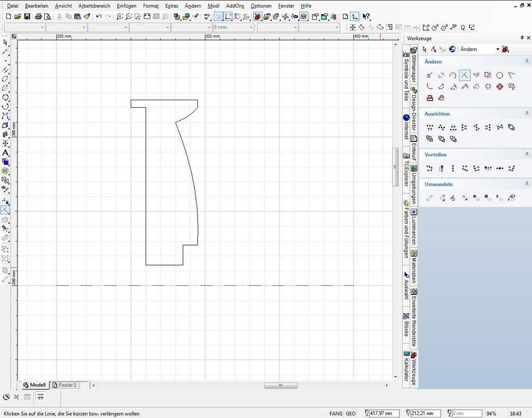Switch to the Papier 1 tab
This screenshot has height=418, width=532.
65,385
